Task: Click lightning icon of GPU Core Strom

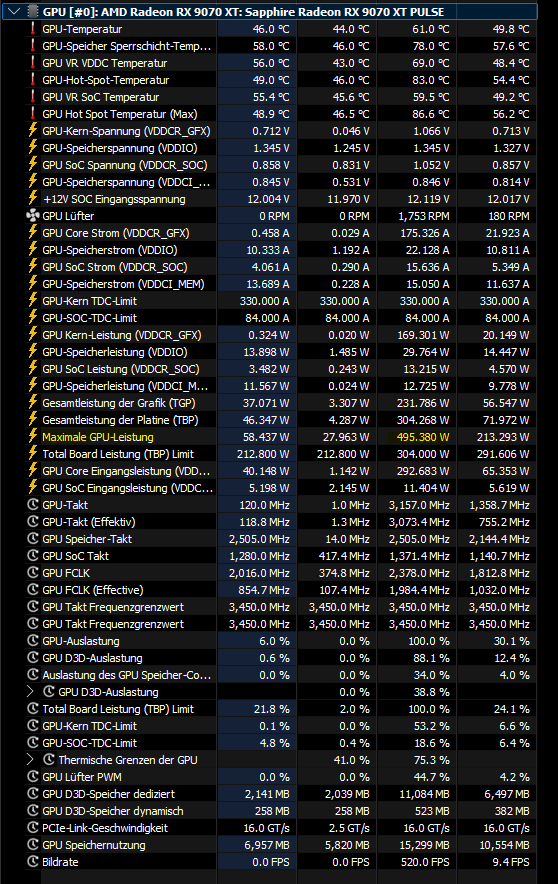Action: (33, 232)
